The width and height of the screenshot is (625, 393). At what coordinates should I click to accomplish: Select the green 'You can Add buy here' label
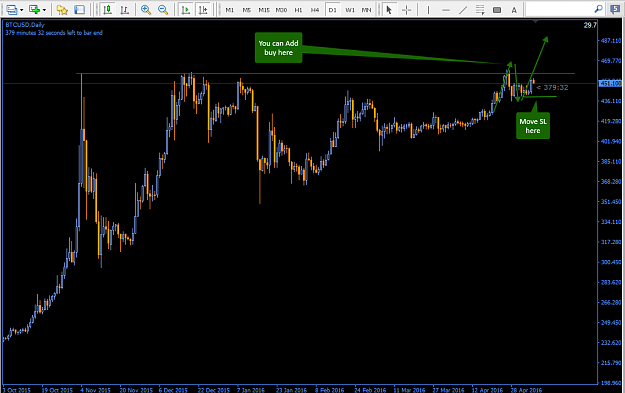(x=278, y=48)
